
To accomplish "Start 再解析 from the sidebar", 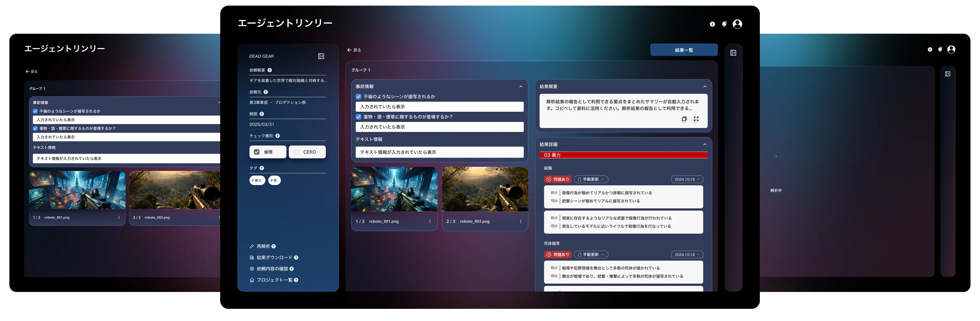I will click(x=263, y=246).
